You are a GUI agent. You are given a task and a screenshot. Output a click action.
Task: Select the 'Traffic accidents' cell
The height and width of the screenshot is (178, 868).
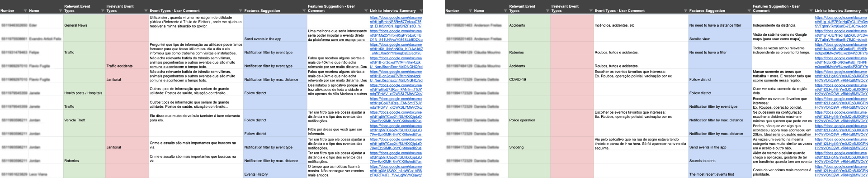pos(127,62)
